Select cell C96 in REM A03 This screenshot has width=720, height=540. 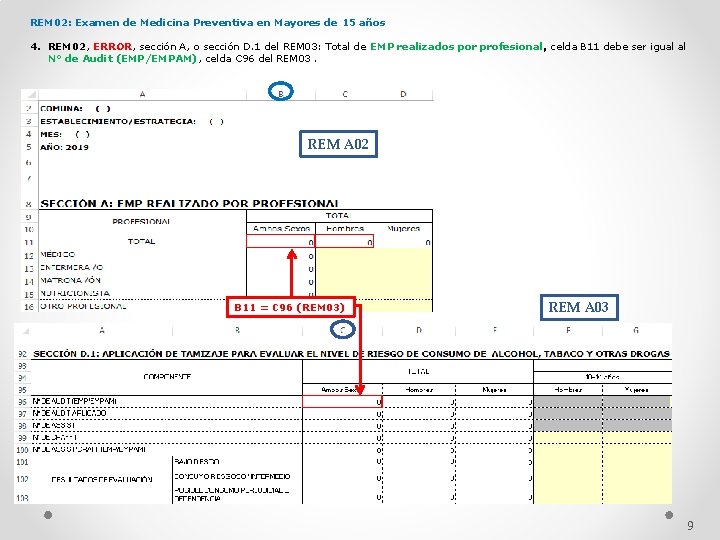click(x=342, y=401)
